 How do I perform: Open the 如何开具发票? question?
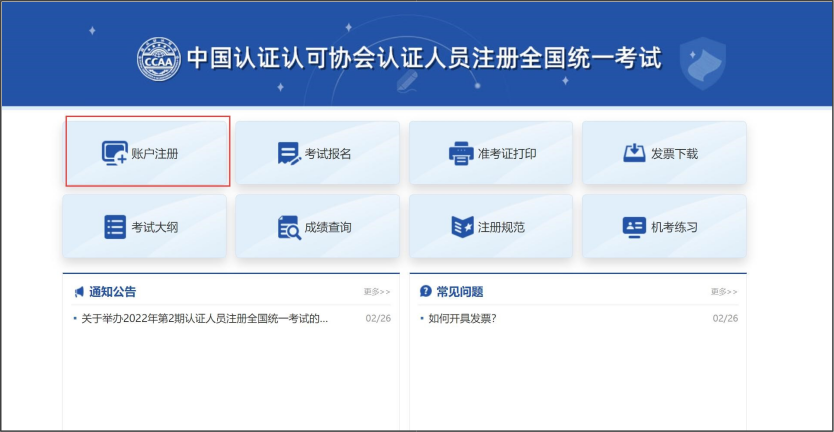pyautogui.click(x=462, y=319)
